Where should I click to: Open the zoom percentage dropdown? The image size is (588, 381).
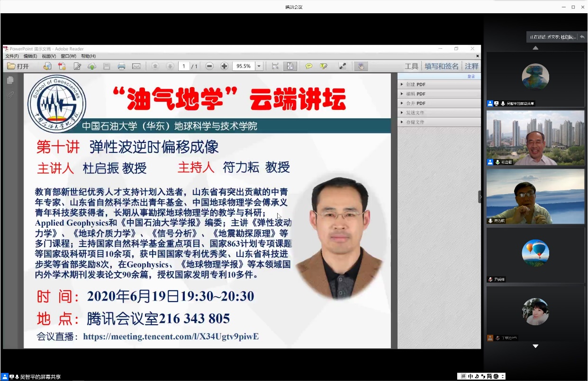coord(259,66)
